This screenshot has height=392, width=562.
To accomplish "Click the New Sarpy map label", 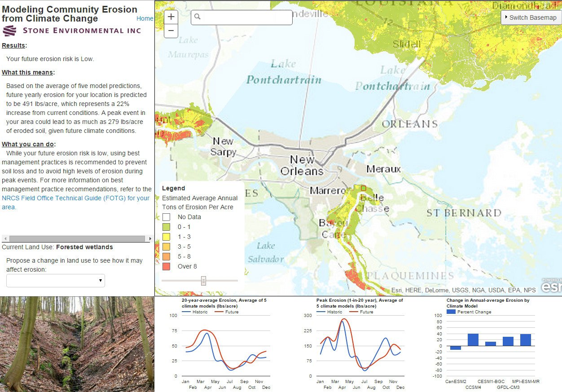I will (223, 146).
